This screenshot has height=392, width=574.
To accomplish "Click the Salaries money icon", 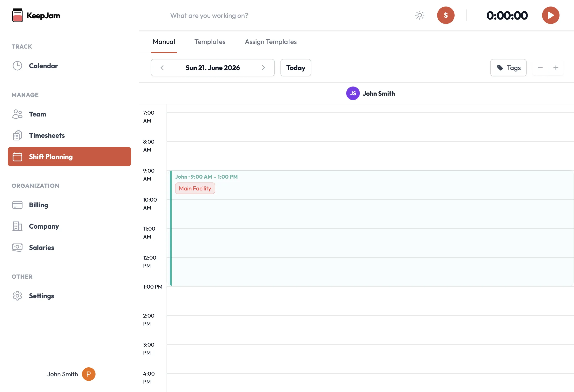I will click(x=17, y=247).
